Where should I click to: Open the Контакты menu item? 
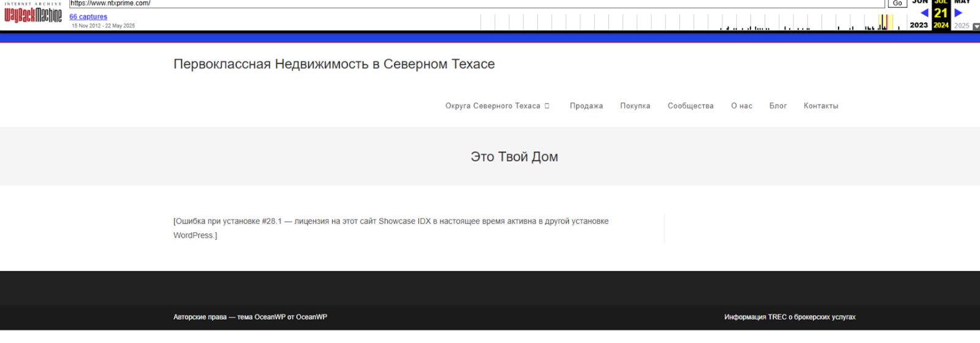point(821,106)
